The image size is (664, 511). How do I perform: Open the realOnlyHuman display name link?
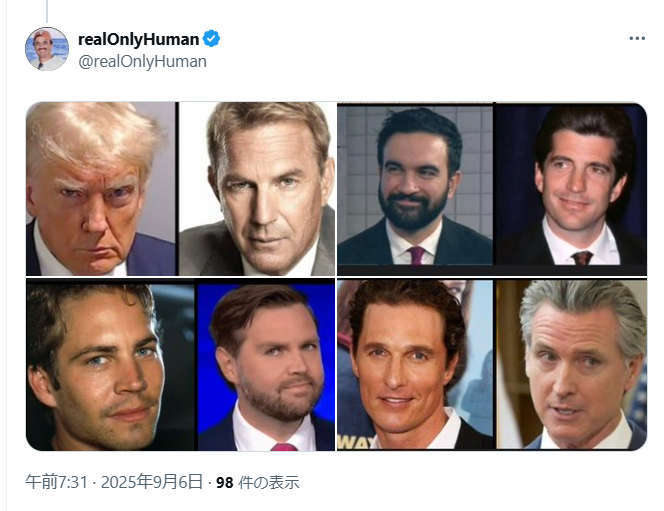coord(138,39)
